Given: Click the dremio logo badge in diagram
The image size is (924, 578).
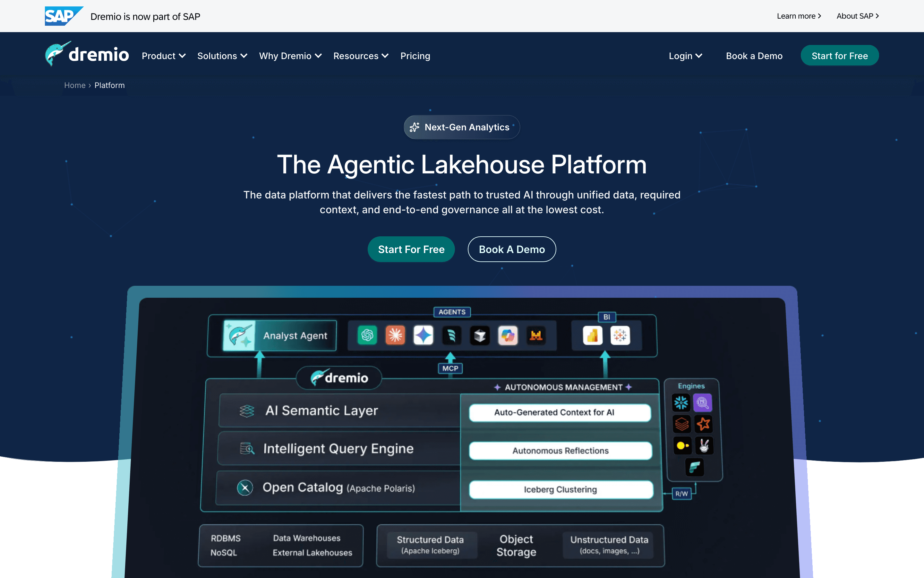Looking at the screenshot, I should [x=339, y=378].
